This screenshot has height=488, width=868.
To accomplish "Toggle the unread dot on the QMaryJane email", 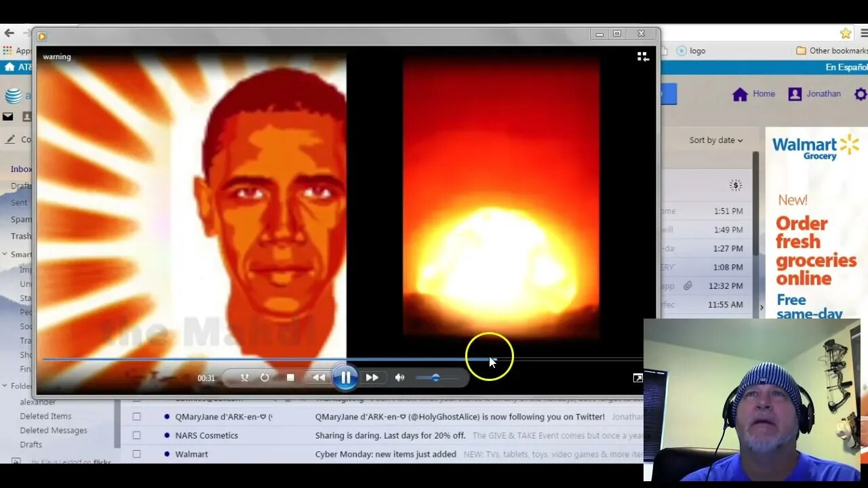I will point(167,417).
